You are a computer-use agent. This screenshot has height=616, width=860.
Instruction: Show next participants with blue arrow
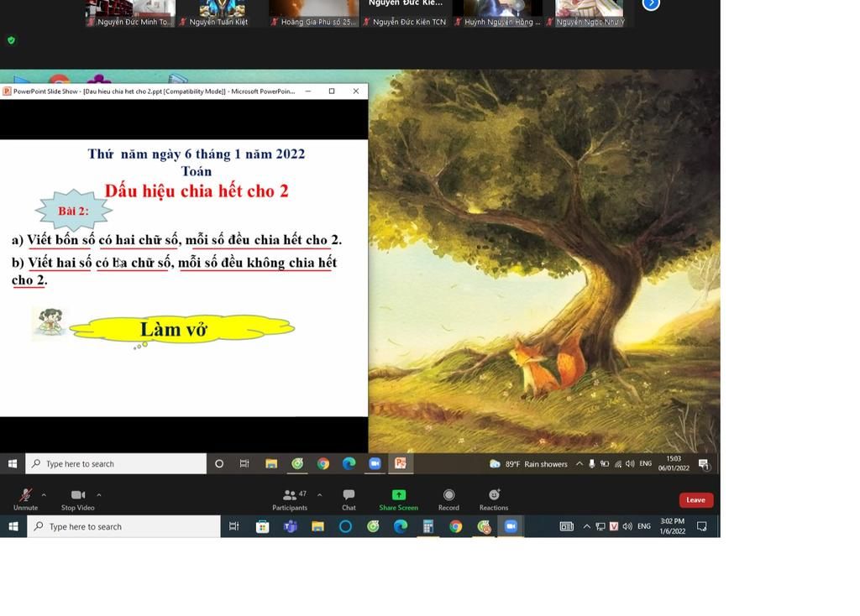point(651,4)
